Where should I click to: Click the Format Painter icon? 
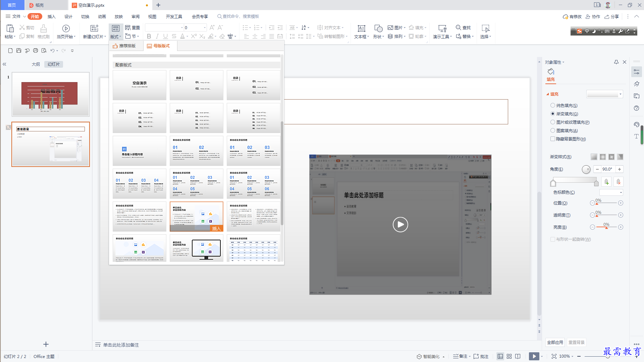(43, 28)
